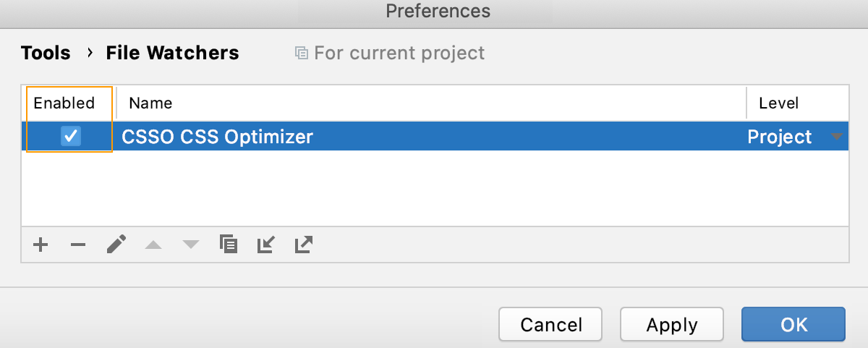Copy the selected file watcher

tap(229, 245)
